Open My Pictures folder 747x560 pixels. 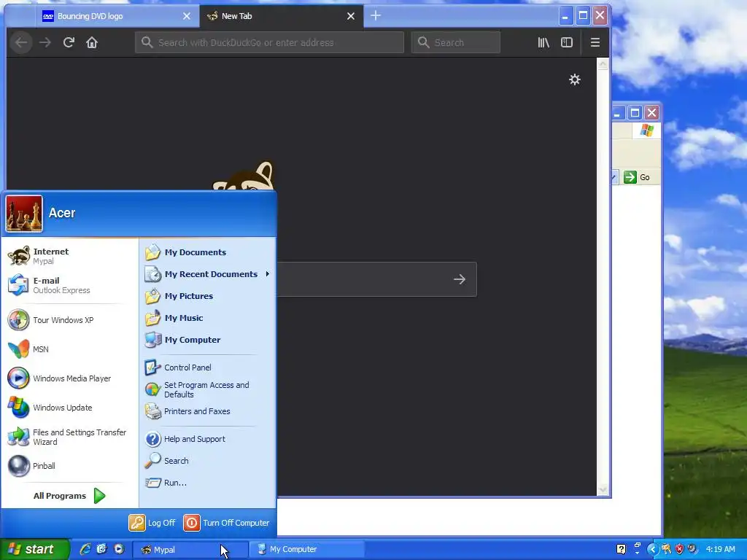point(208,296)
